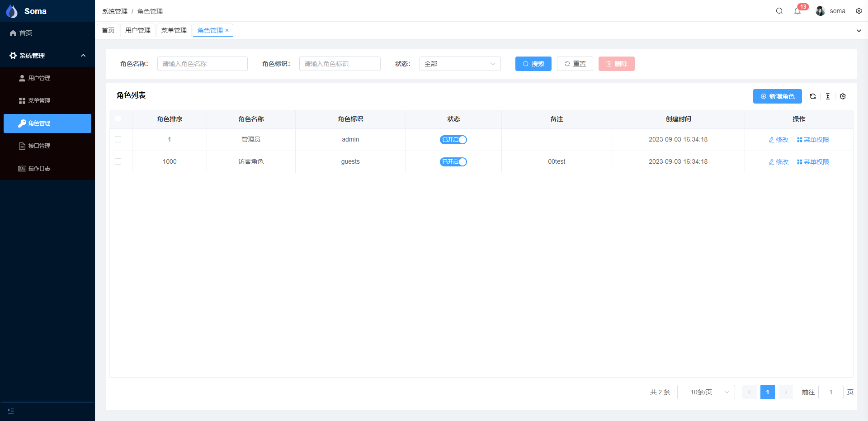
Task: Click the search magnifier icon in header
Action: click(779, 11)
